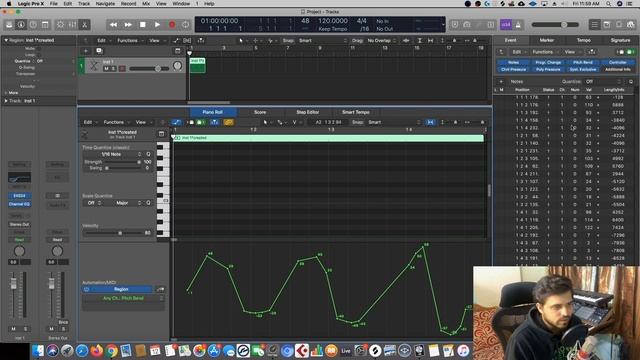Click the event list add plus button
Viewport: 640px width, 360px height.
click(501, 82)
